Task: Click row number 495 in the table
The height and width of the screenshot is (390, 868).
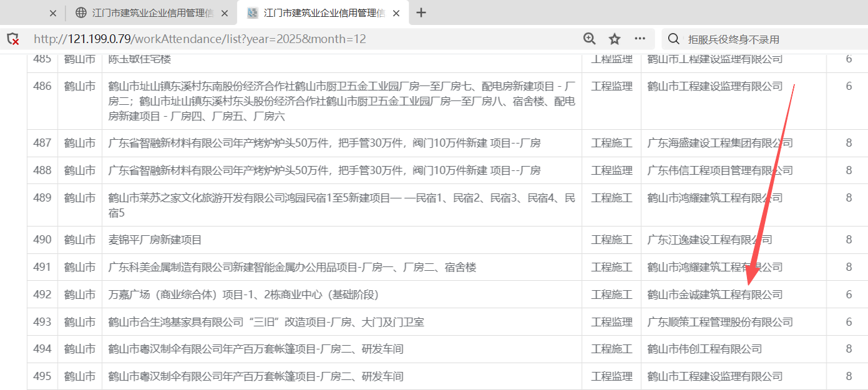Action: click(42, 376)
